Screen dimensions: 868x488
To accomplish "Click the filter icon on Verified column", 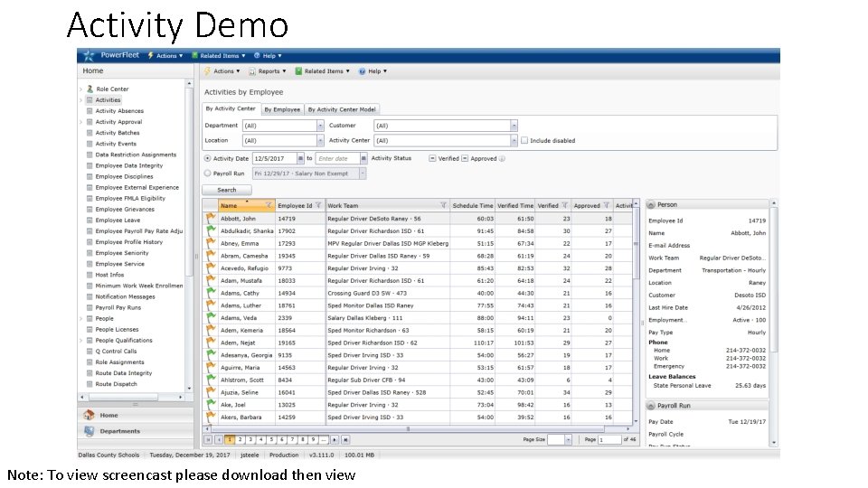I will pyautogui.click(x=564, y=205).
